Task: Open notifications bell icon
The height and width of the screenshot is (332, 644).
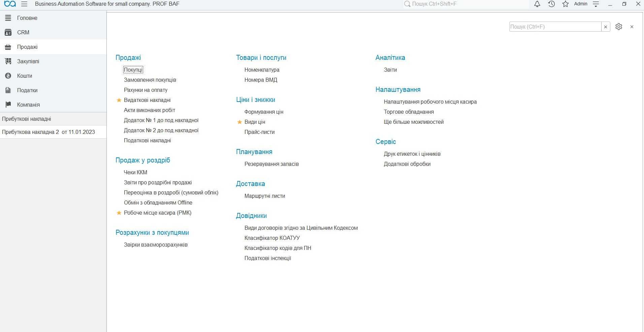Action: point(537,4)
